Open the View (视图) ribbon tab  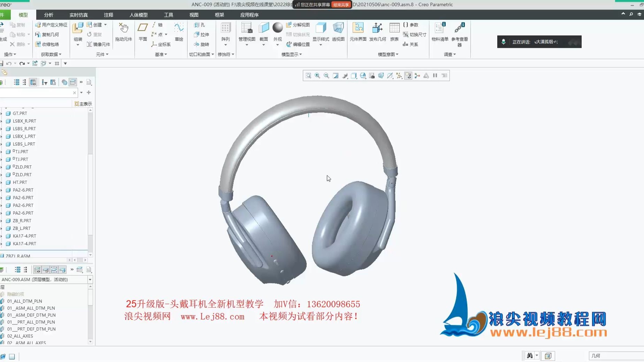[x=194, y=15]
